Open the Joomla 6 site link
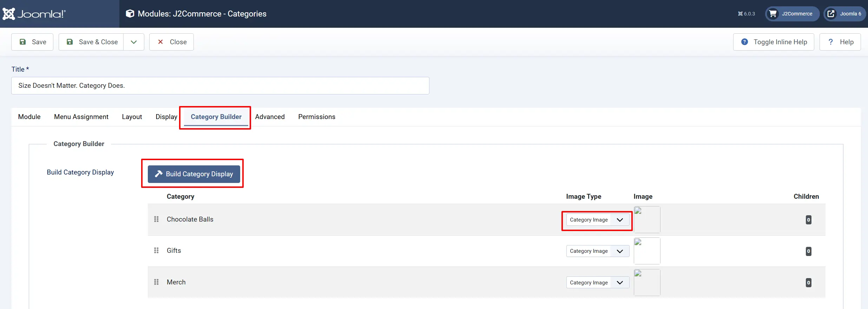Image resolution: width=868 pixels, height=309 pixels. (x=844, y=14)
